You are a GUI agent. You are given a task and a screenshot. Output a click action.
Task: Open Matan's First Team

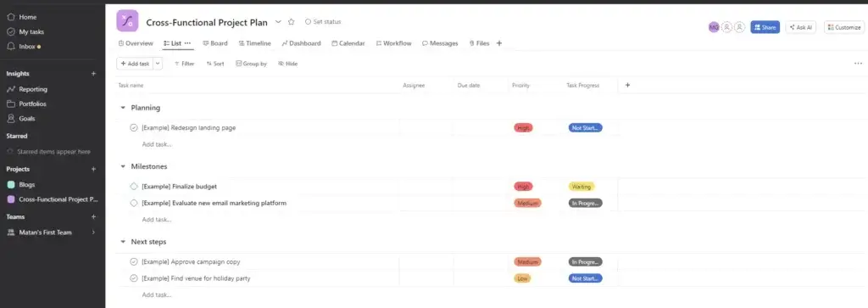click(x=45, y=232)
